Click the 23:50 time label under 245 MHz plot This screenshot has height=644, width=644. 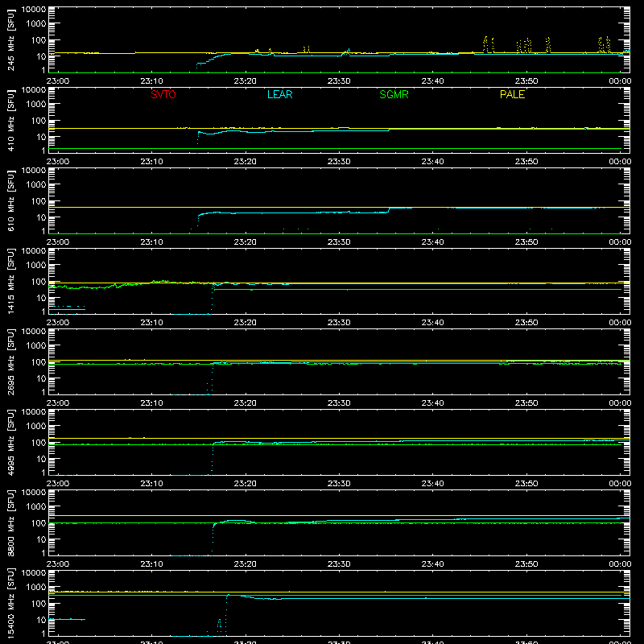(526, 81)
